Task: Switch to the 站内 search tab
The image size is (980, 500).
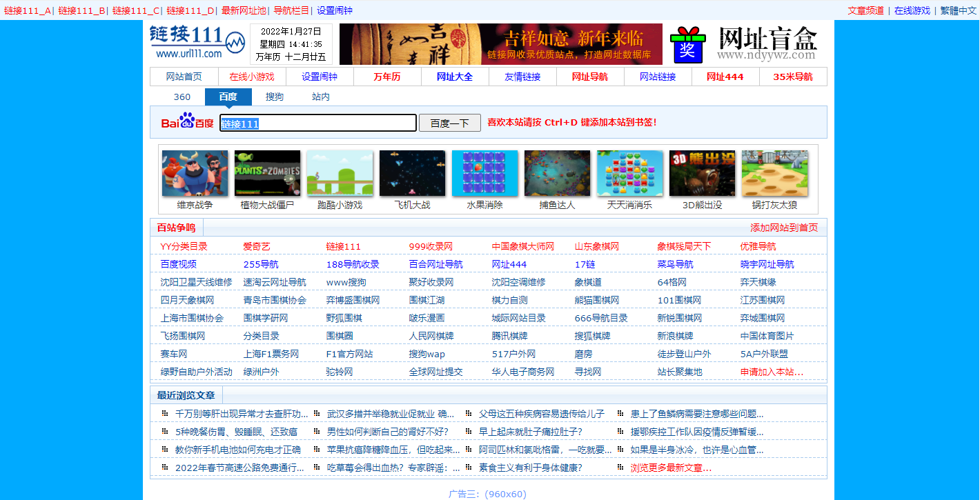Action: 321,97
